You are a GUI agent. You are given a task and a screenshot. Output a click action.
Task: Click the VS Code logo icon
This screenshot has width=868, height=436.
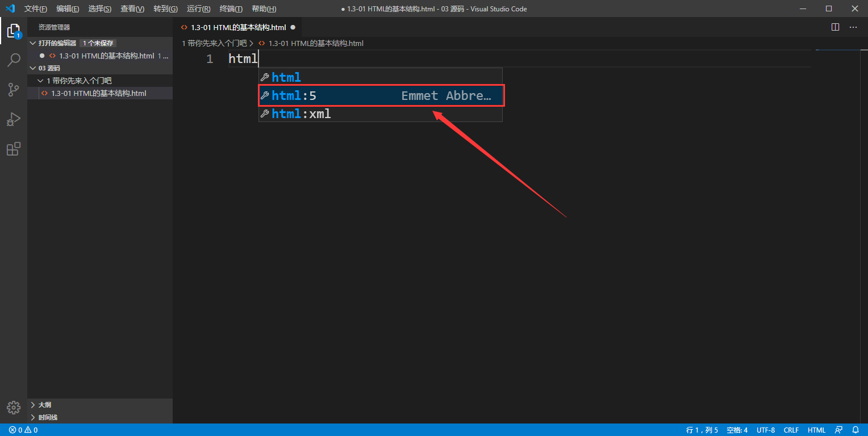10,9
